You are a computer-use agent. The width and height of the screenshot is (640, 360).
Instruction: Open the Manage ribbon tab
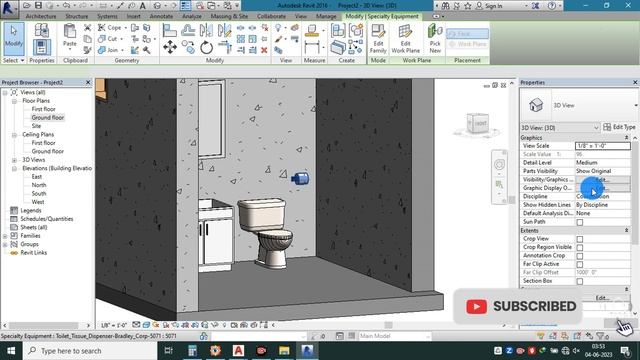tap(326, 16)
